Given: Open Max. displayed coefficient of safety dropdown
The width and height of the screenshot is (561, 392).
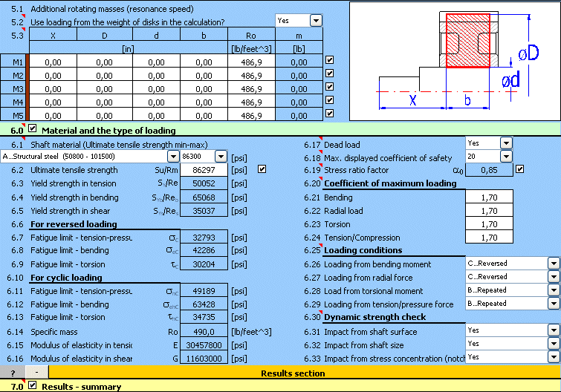Looking at the screenshot, I should point(506,156).
